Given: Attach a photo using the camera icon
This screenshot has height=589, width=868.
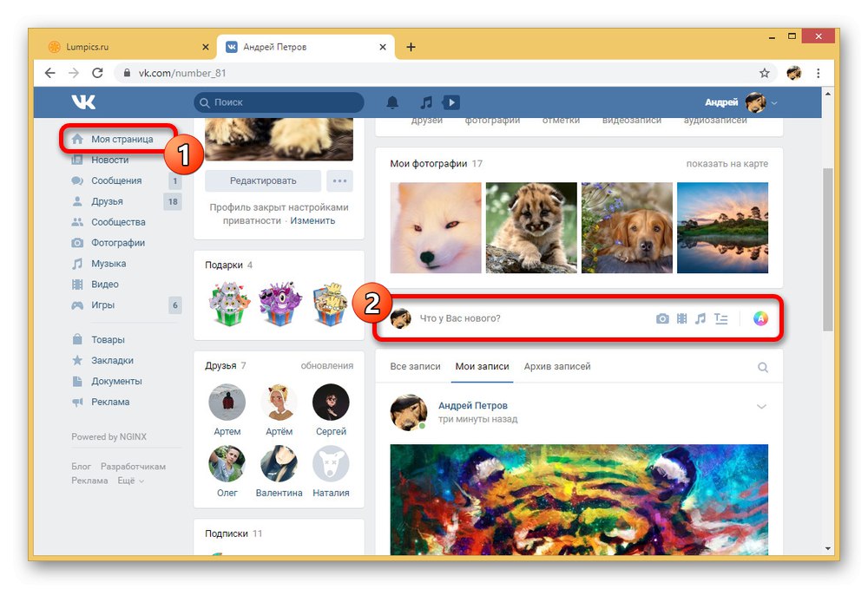Looking at the screenshot, I should point(662,318).
